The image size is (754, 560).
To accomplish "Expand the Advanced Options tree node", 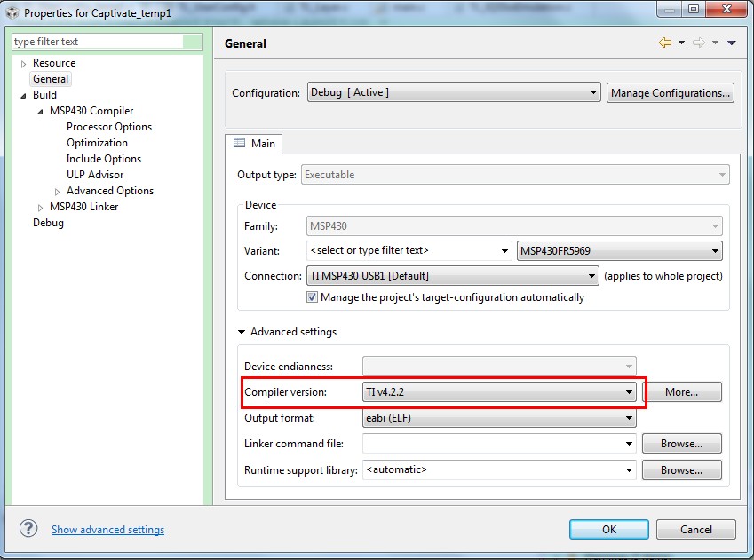I will pos(57,192).
